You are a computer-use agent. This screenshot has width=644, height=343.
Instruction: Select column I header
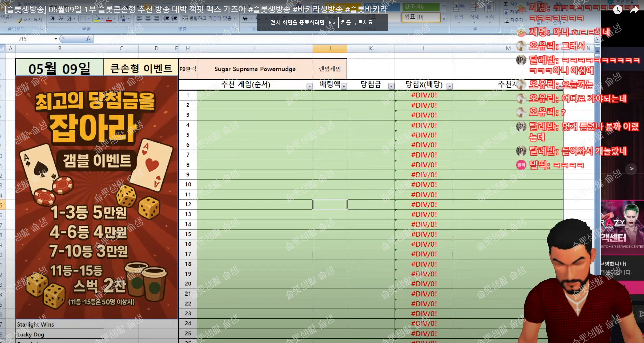pos(255,48)
